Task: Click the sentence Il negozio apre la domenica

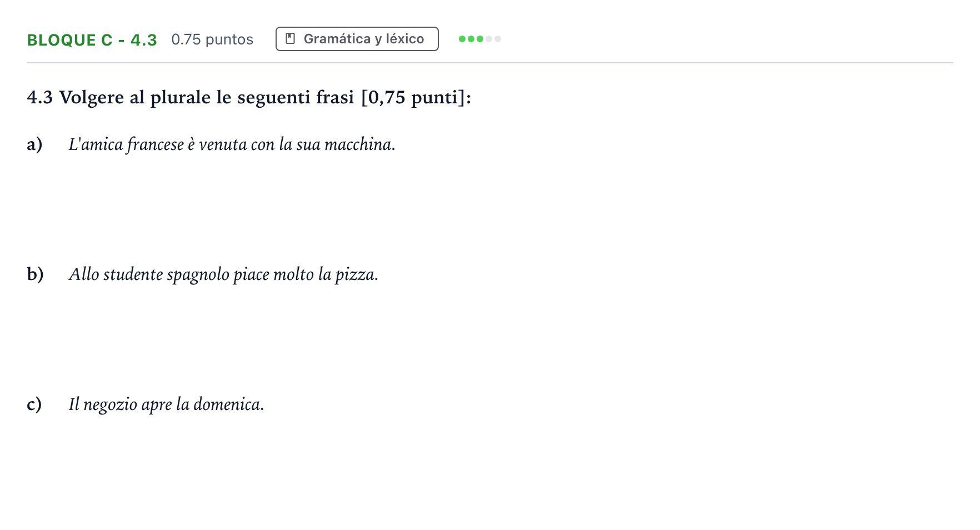Action: 166,404
